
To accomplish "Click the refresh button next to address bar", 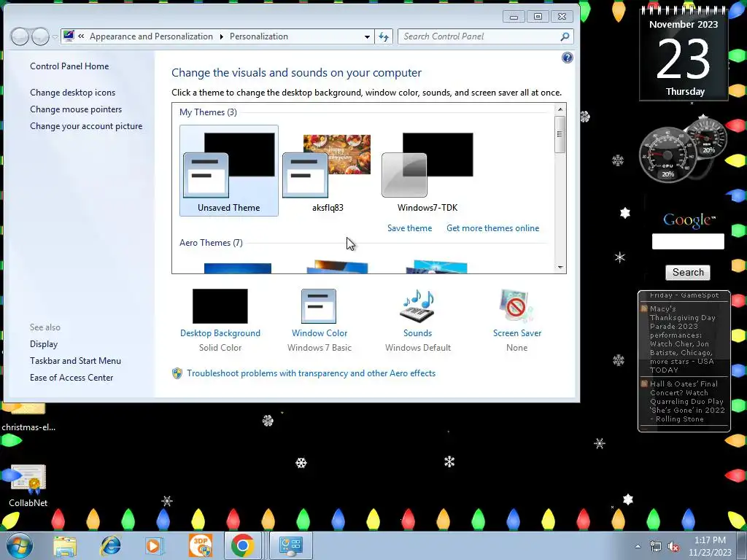I will (384, 36).
